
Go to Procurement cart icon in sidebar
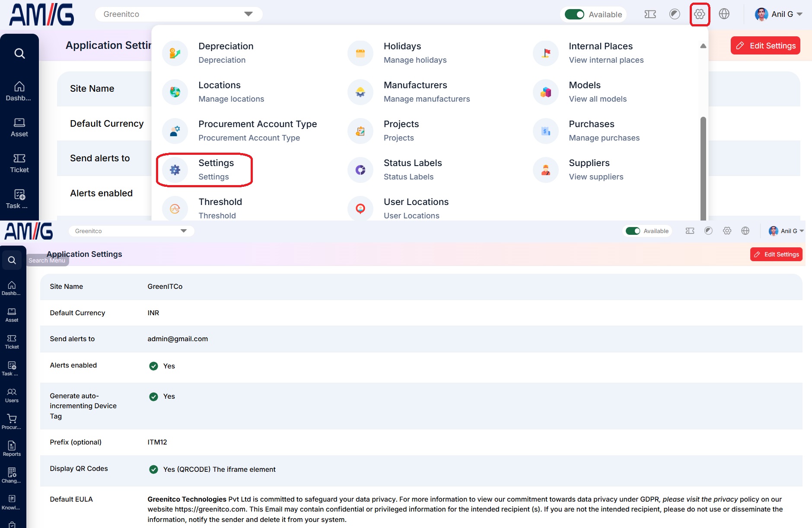tap(12, 422)
